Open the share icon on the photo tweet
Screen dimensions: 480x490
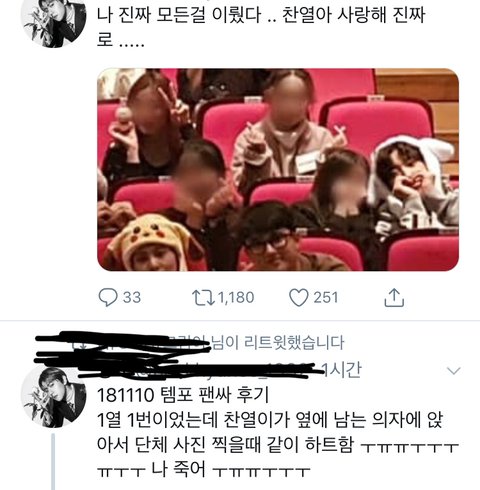(x=394, y=297)
